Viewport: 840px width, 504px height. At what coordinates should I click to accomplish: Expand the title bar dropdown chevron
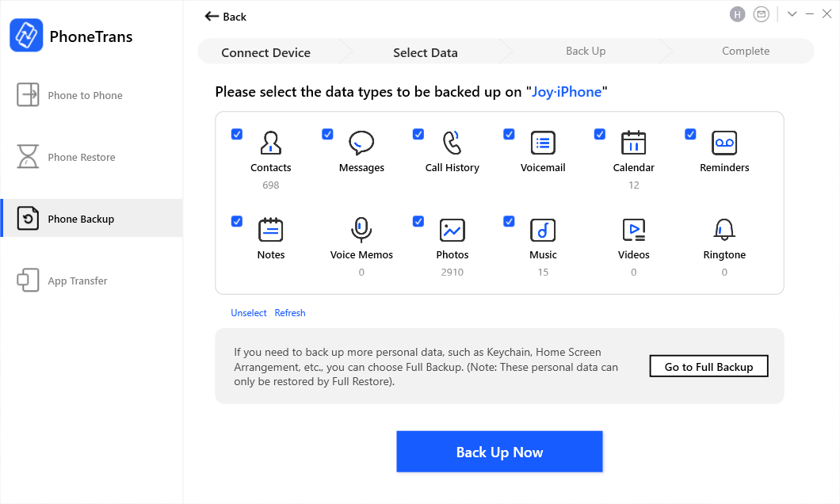click(792, 14)
